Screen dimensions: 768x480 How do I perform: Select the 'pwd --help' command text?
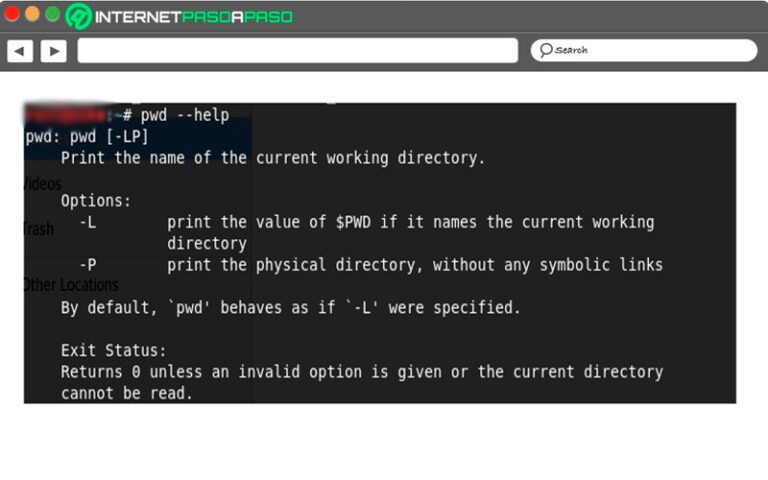[x=185, y=115]
